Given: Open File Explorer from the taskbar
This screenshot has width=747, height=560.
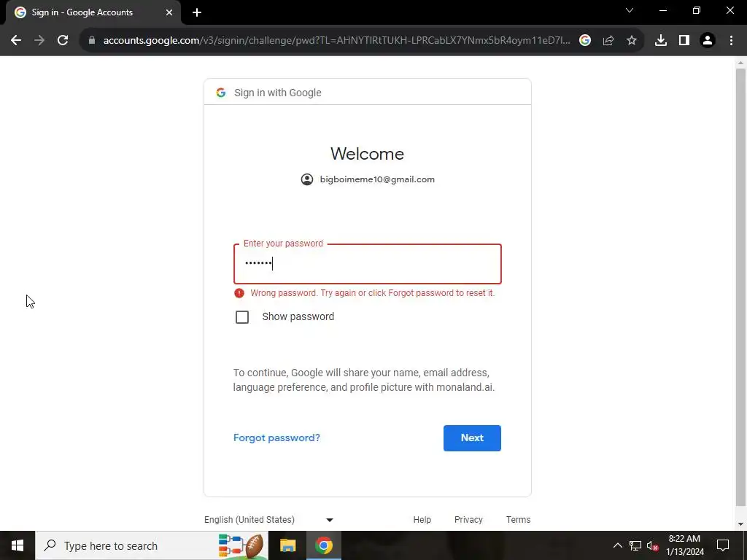Looking at the screenshot, I should click(x=287, y=545).
